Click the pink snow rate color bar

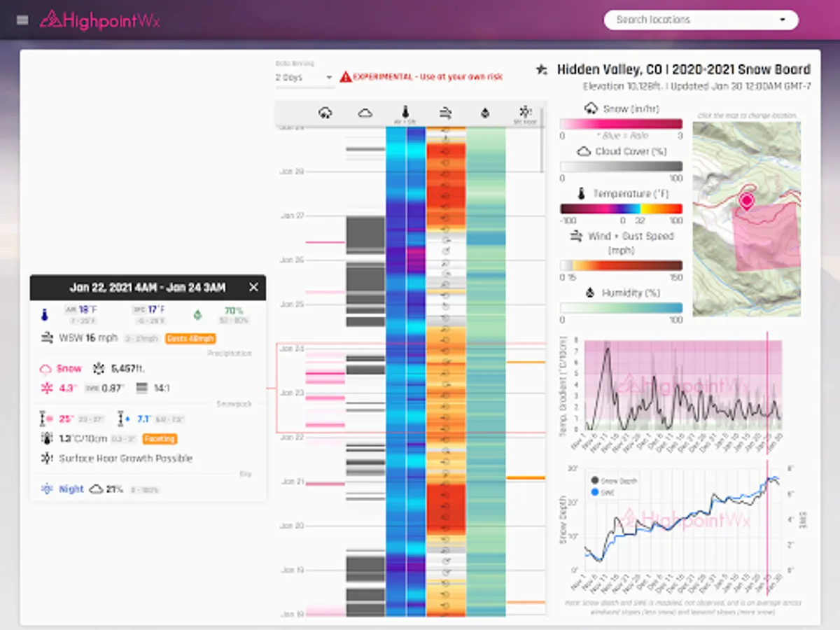pyautogui.click(x=622, y=124)
